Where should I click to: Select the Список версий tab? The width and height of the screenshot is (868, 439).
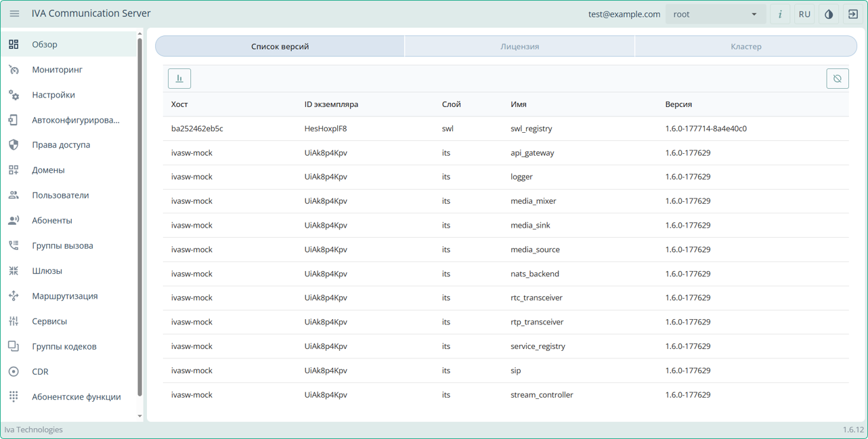pos(280,46)
